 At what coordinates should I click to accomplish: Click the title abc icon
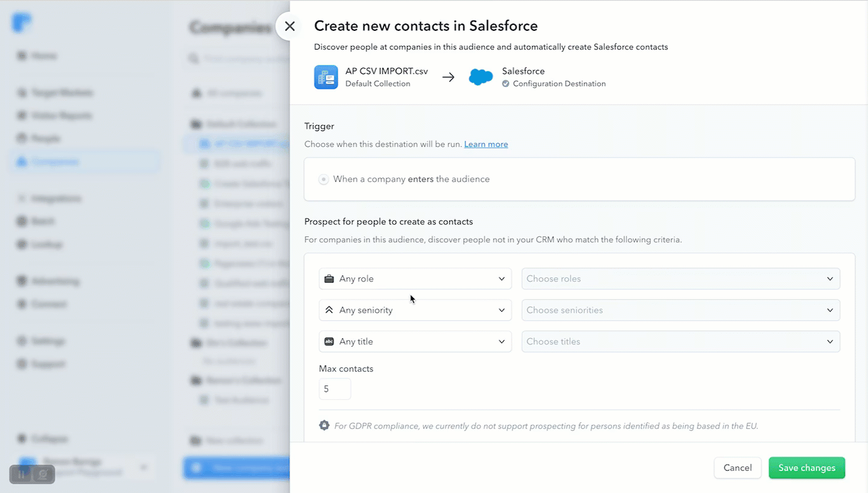tap(329, 341)
